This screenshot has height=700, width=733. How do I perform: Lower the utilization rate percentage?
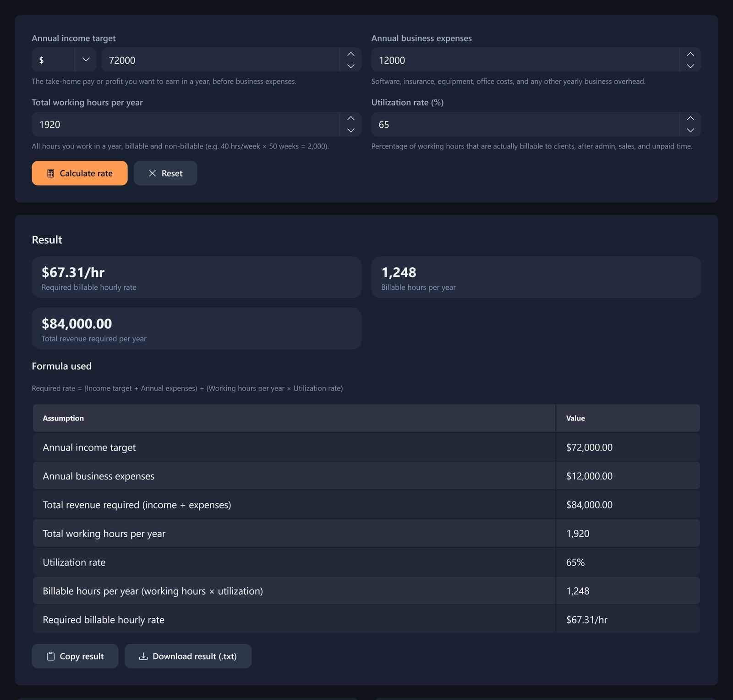pos(690,130)
